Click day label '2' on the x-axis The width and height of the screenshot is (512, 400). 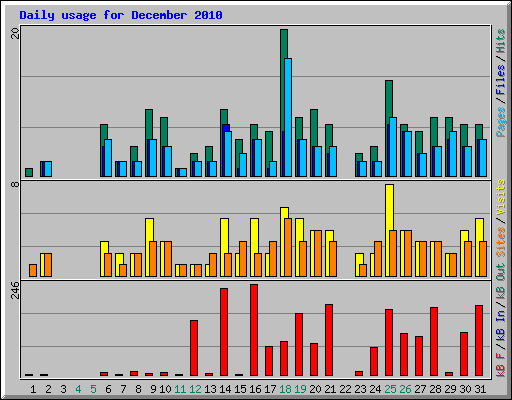point(48,389)
